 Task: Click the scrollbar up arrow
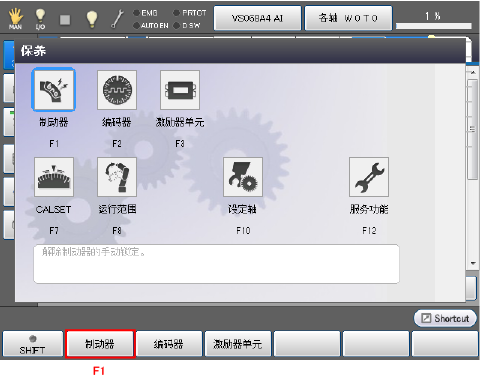coord(473,72)
